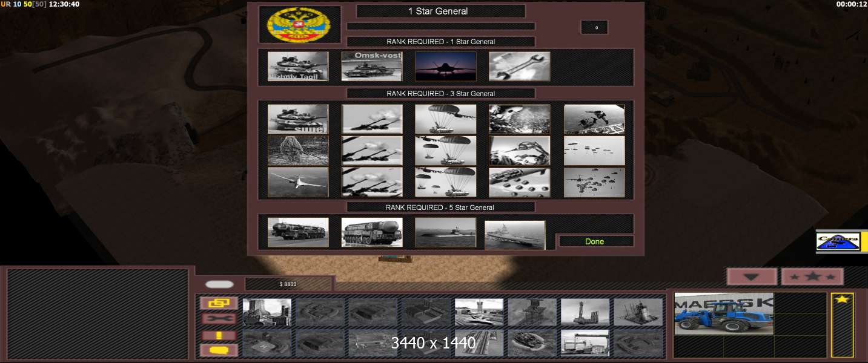Image resolution: width=868 pixels, height=363 pixels.
Task: Select the three-gun artillery barrage
Action: pos(372,182)
